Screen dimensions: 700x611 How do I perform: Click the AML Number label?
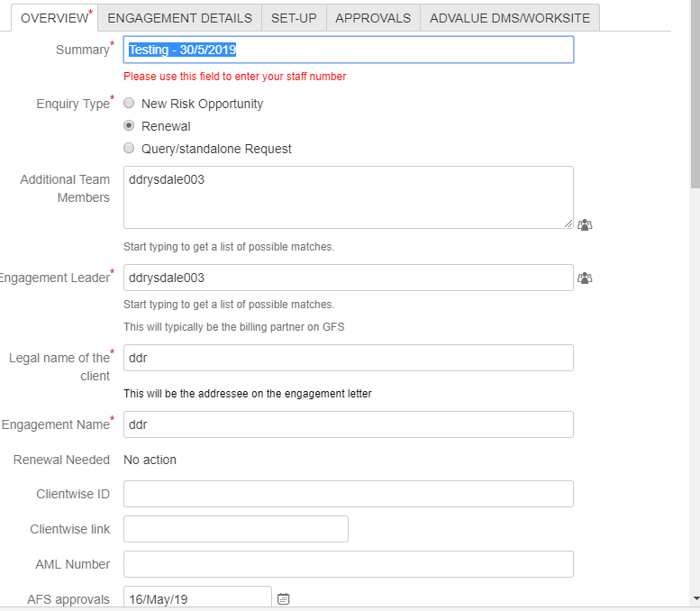[72, 564]
